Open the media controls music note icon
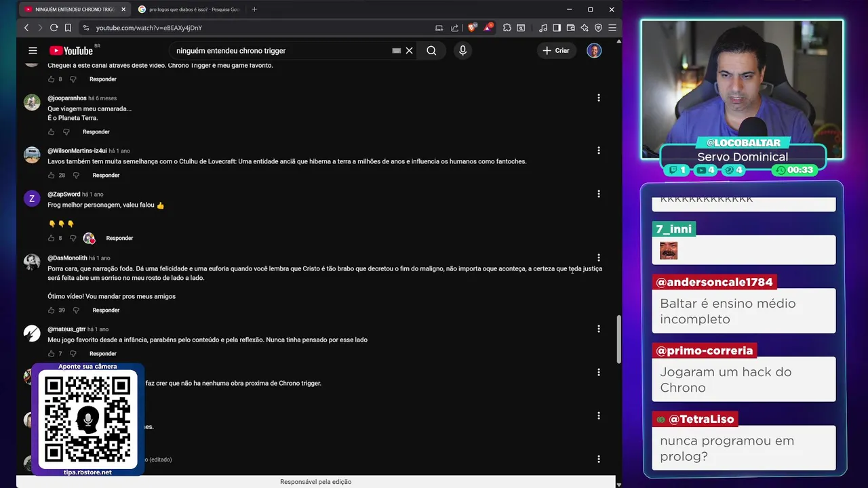 [543, 28]
